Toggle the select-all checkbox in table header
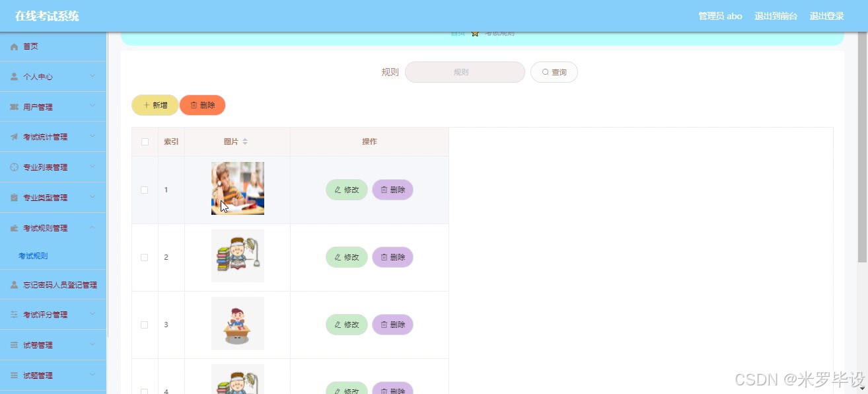This screenshot has height=394, width=868. tap(145, 141)
